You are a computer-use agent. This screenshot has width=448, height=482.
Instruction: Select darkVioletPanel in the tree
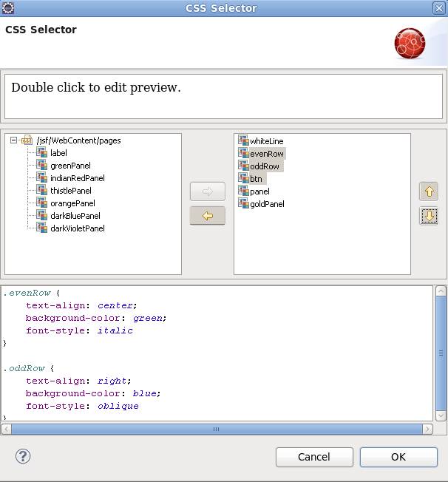click(78, 228)
